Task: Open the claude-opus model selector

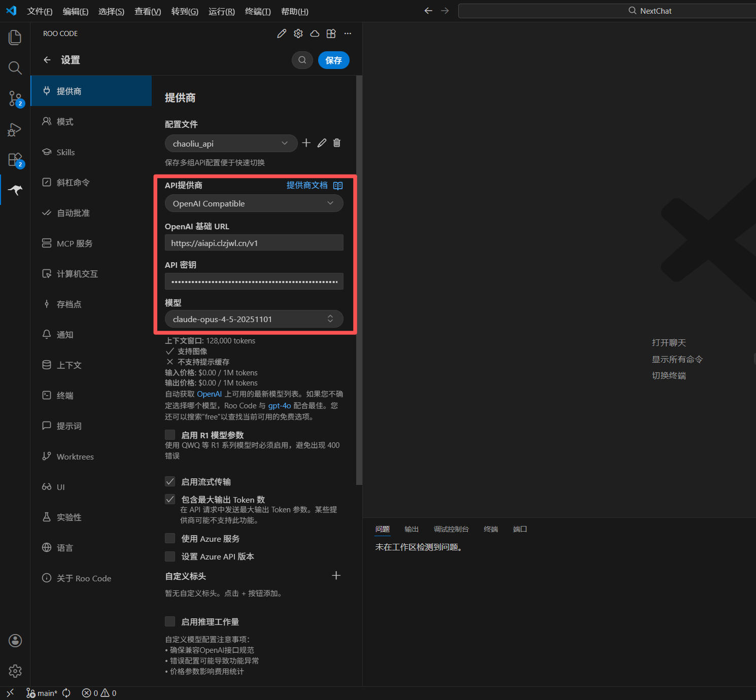Action: point(254,319)
